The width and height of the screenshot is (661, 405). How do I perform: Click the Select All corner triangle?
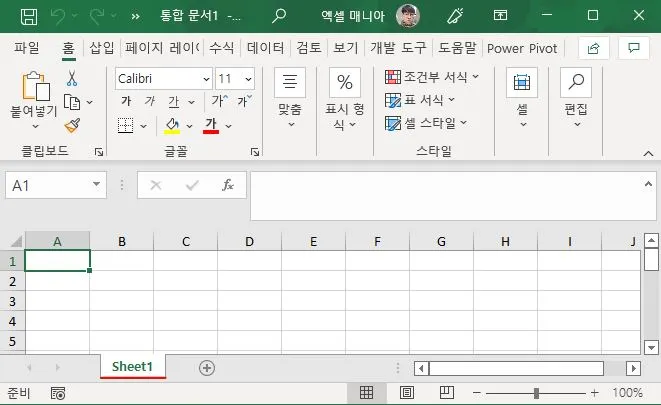16,241
